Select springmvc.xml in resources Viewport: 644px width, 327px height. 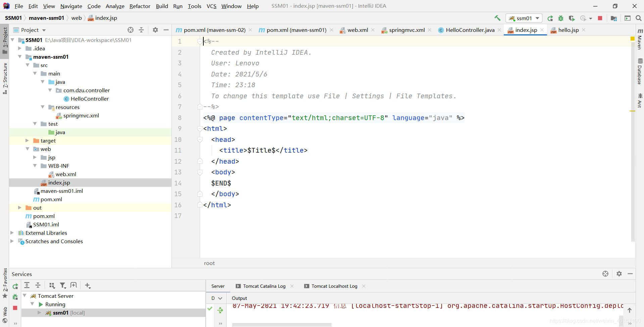(81, 115)
